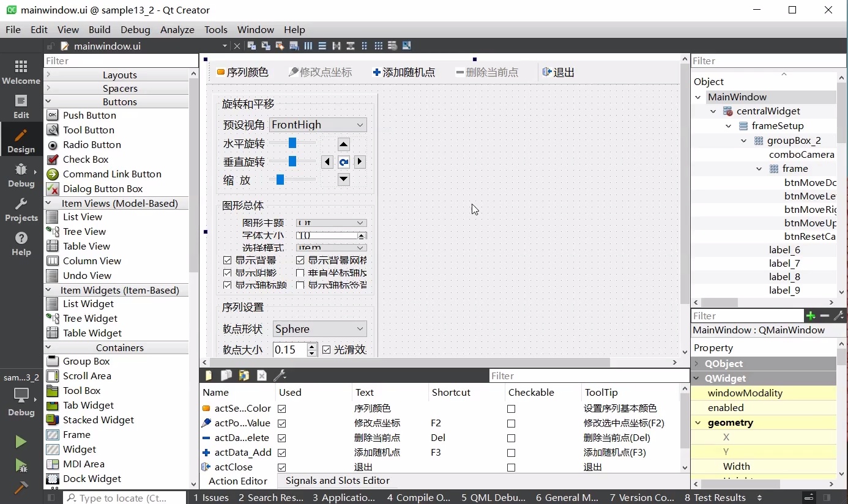Open the File menu
This screenshot has width=848, height=504.
(x=13, y=29)
